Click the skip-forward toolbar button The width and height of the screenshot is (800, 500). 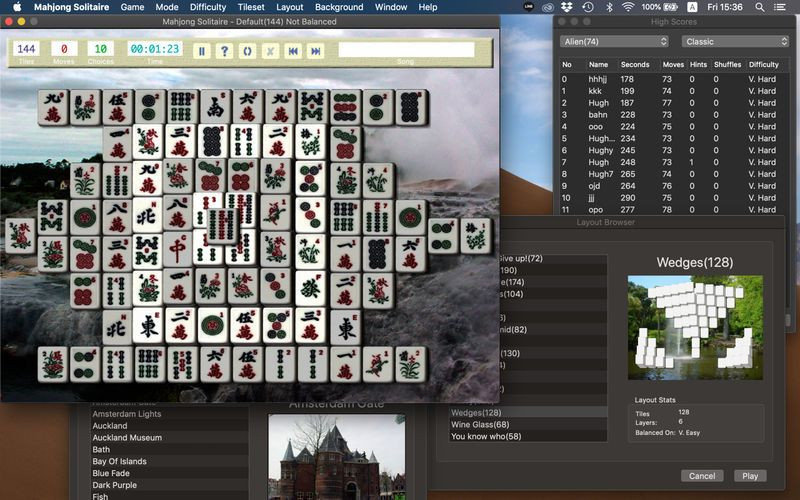pyautogui.click(x=316, y=51)
